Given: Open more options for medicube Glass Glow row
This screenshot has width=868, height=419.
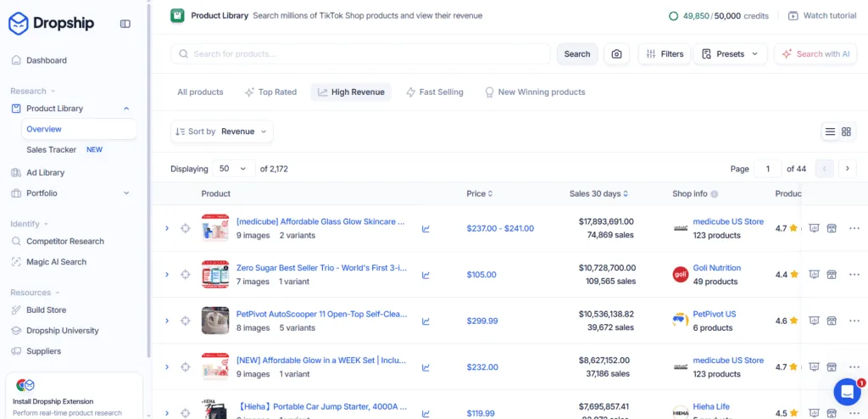Looking at the screenshot, I should (854, 228).
